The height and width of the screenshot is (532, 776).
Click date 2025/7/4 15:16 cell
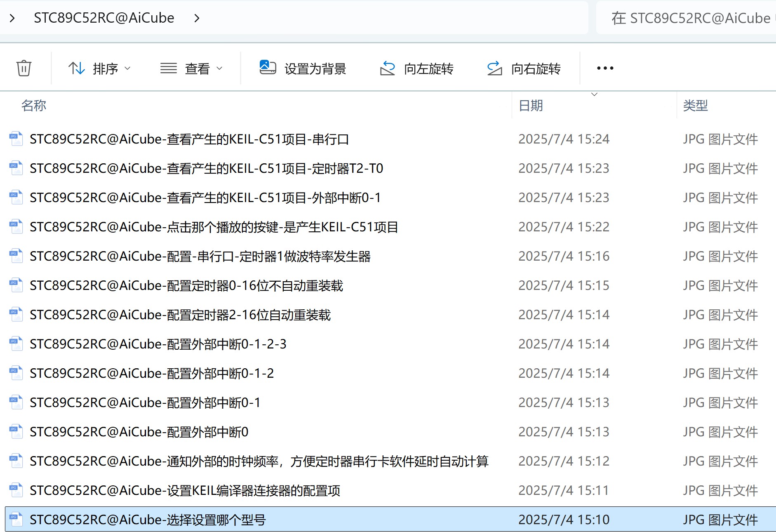tap(564, 257)
